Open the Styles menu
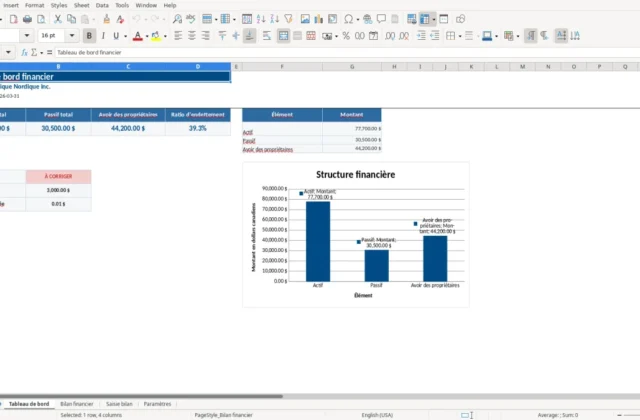640x420 pixels. 59,5
